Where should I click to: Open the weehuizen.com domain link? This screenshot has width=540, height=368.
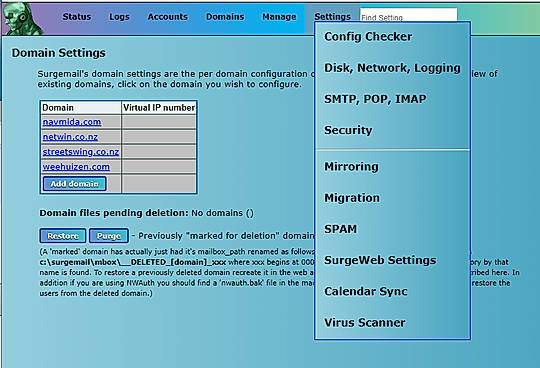pyautogui.click(x=76, y=167)
